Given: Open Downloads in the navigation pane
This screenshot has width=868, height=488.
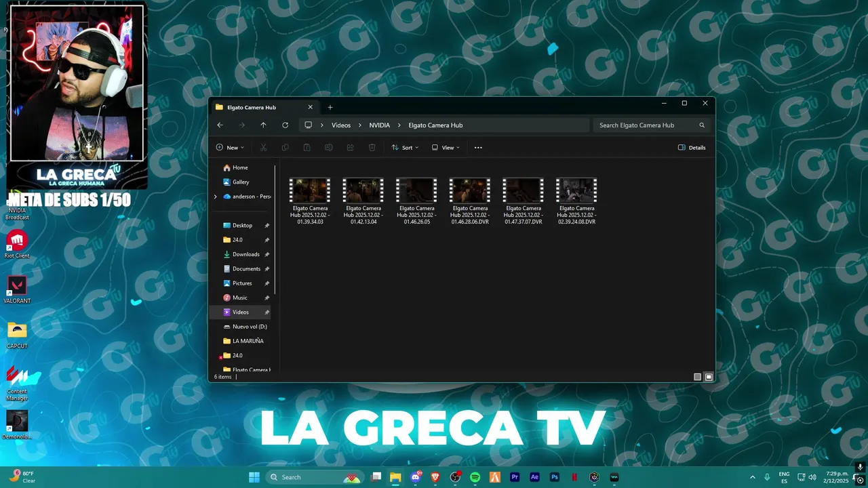Looking at the screenshot, I should pyautogui.click(x=245, y=254).
